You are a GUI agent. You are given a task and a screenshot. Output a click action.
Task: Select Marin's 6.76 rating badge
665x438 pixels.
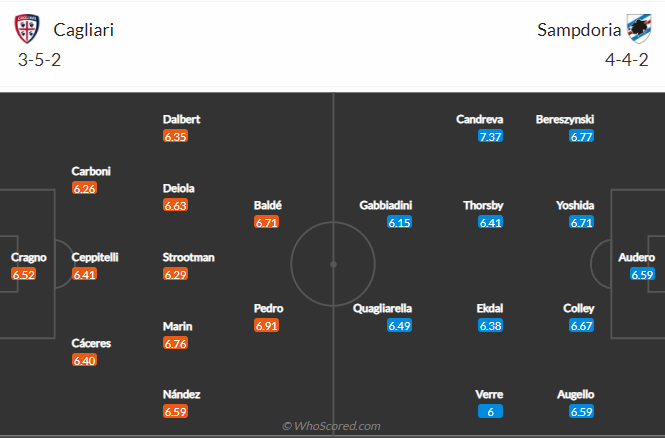click(x=175, y=343)
